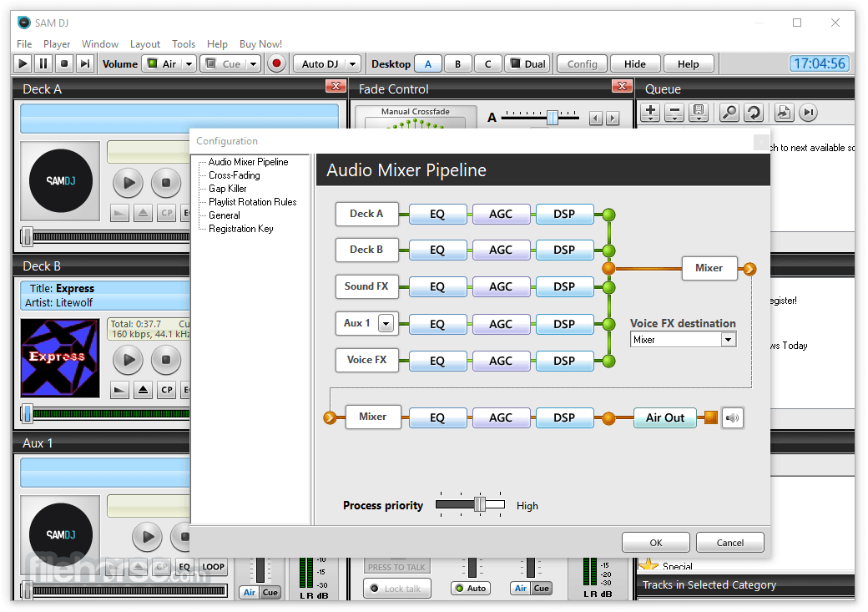Toggle Aux 1 EQ button
Viewport: 868px width, 612px height.
tap(184, 567)
